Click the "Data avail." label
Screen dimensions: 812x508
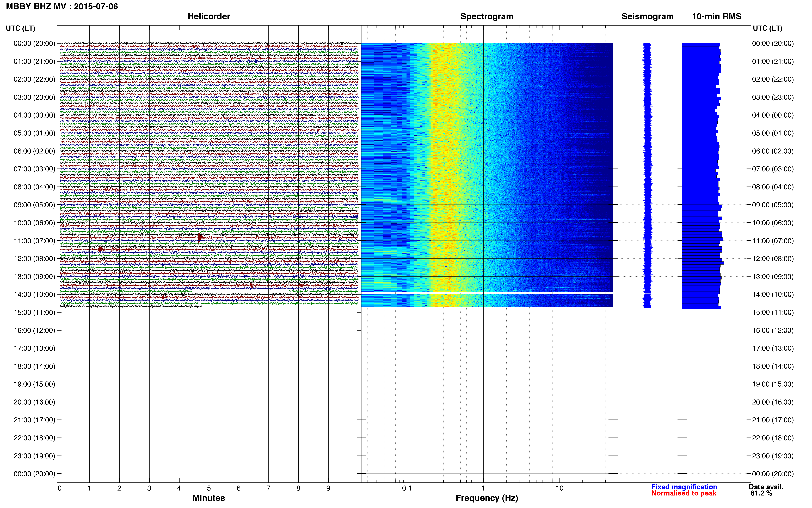(x=766, y=487)
